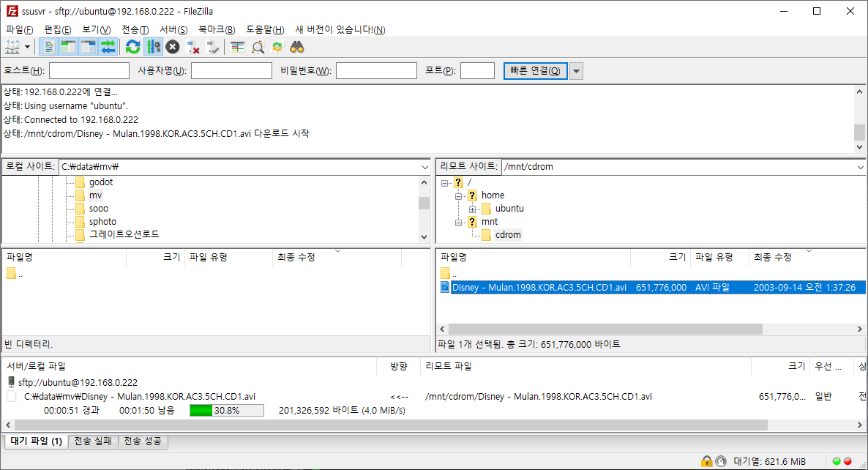
Task: Toggle the message log display
Action: [49, 47]
